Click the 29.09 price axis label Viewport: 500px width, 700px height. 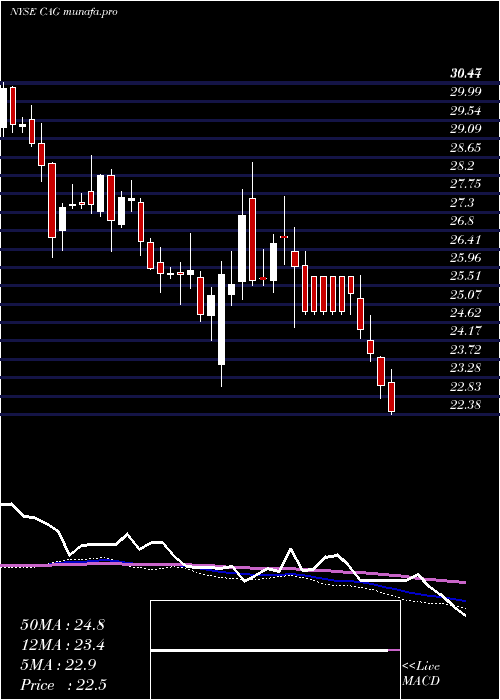click(x=466, y=129)
